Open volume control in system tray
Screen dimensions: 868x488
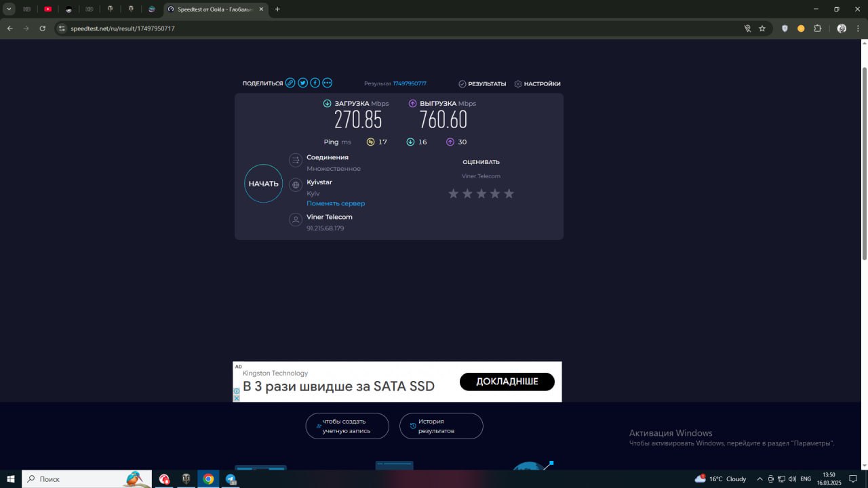tap(792, 479)
